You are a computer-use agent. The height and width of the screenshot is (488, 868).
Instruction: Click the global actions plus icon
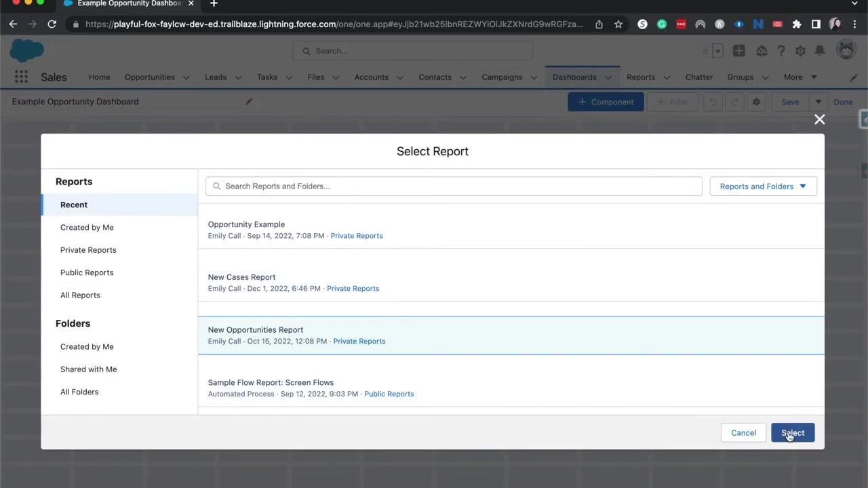click(x=738, y=51)
